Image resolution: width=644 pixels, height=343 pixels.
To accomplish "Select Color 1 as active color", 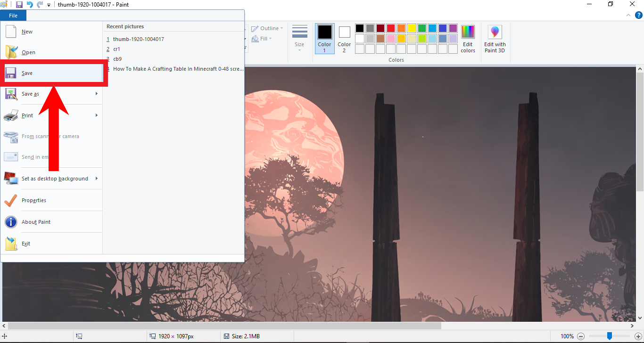I will pos(324,39).
